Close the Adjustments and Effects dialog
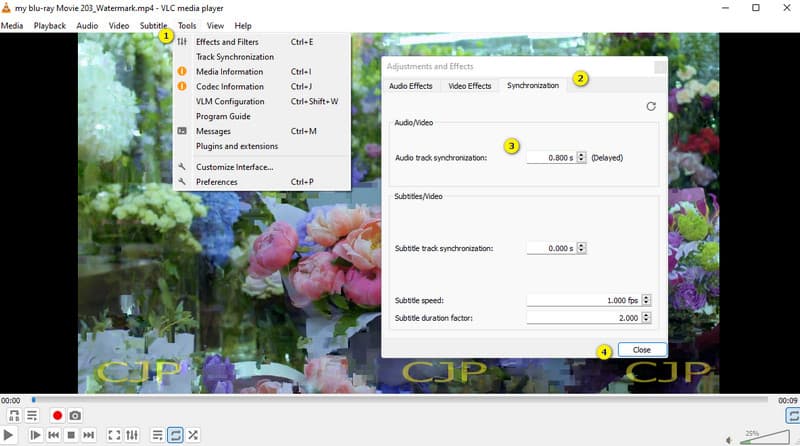Viewport: 800px width, 446px height. pos(641,350)
